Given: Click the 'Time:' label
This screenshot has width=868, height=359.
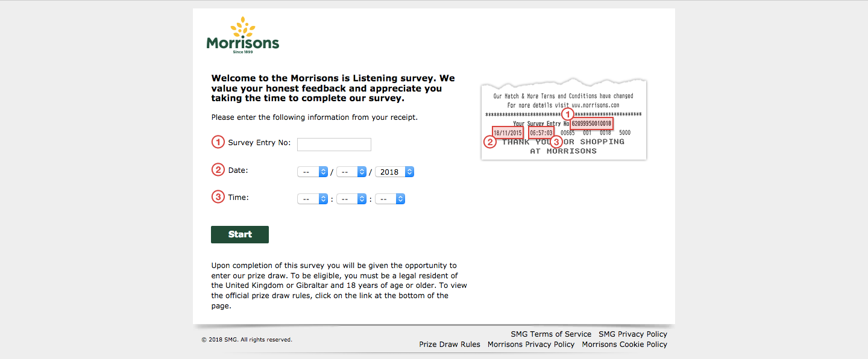Looking at the screenshot, I should pyautogui.click(x=238, y=197).
